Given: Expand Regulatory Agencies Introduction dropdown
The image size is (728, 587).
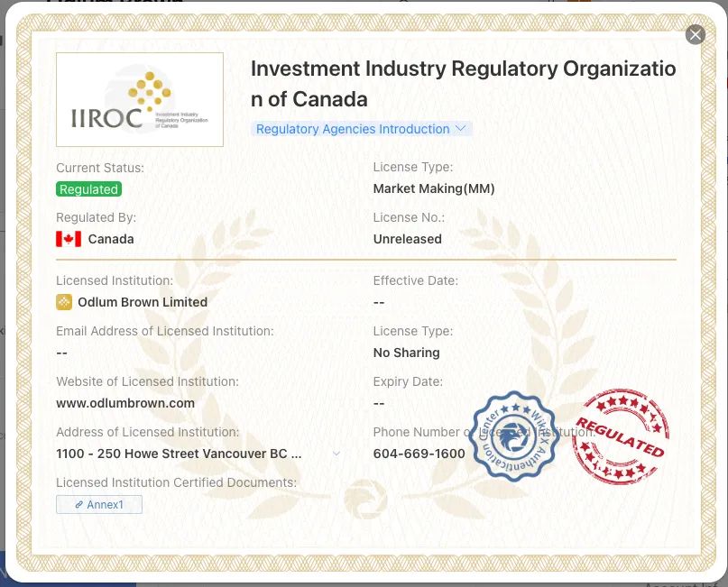Looking at the screenshot, I should (361, 129).
